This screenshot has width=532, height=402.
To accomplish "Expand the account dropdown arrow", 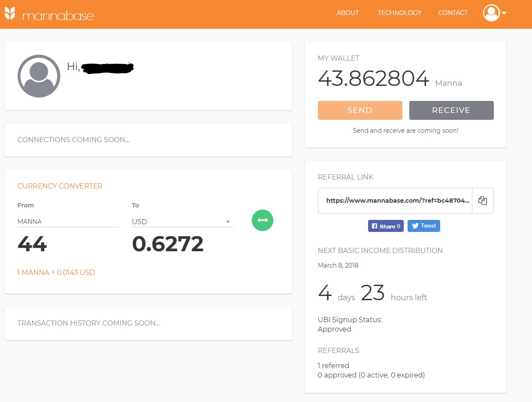I will pos(504,13).
